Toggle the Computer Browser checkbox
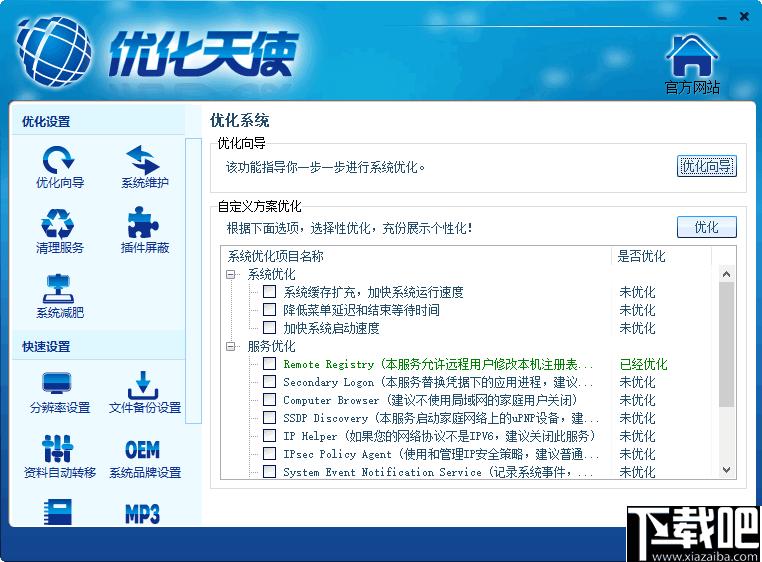 tap(269, 400)
